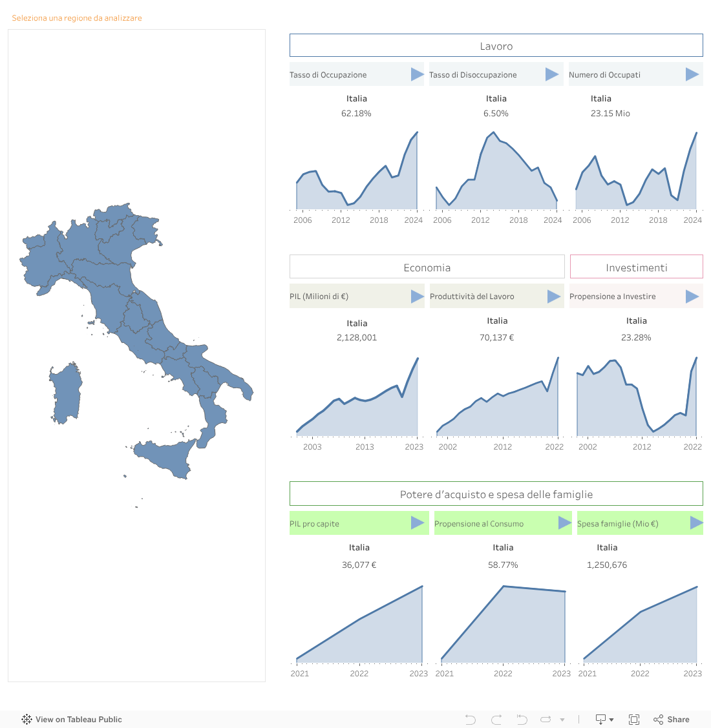Undo the last action
Image resolution: width=711 pixels, height=728 pixels.
coord(471,719)
